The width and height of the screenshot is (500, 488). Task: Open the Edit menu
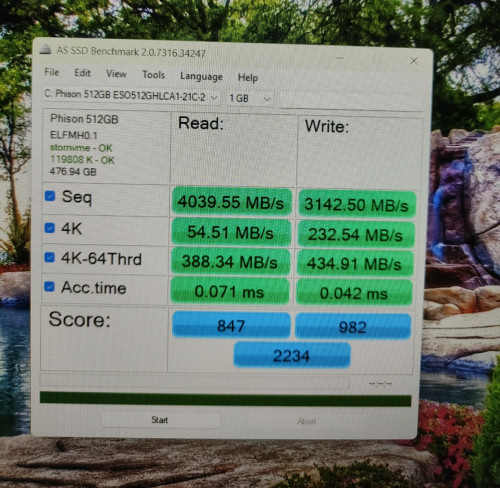click(x=82, y=73)
